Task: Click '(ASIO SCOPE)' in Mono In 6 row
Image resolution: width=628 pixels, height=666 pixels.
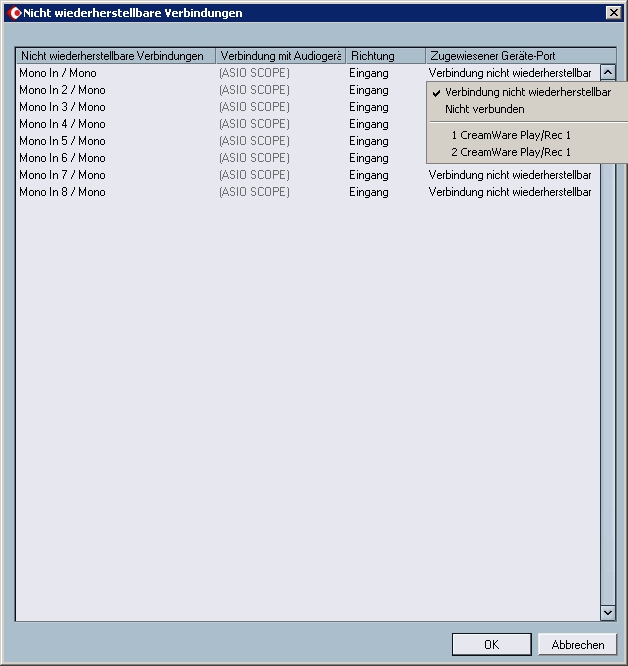Action: tap(254, 158)
